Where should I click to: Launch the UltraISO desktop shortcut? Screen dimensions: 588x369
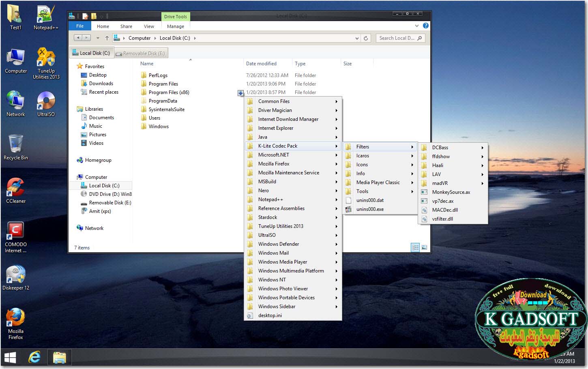46,105
